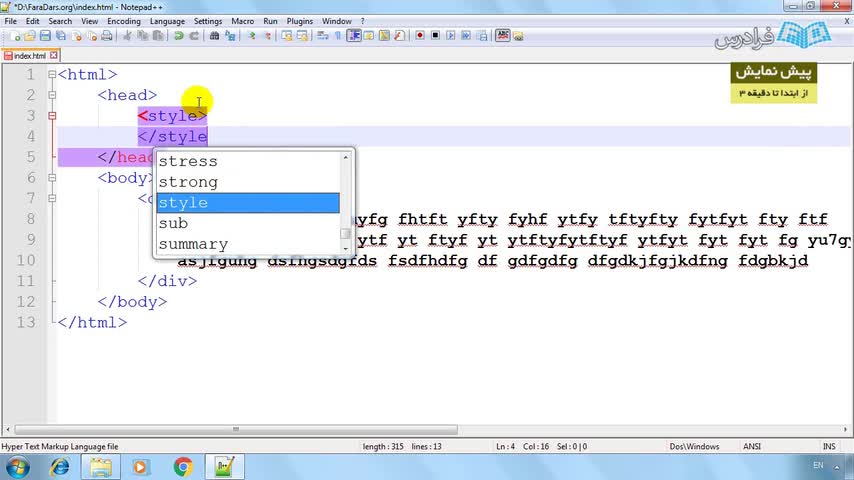Click the Copy toolbar icon
The height and width of the screenshot is (480, 854).
tap(143, 36)
